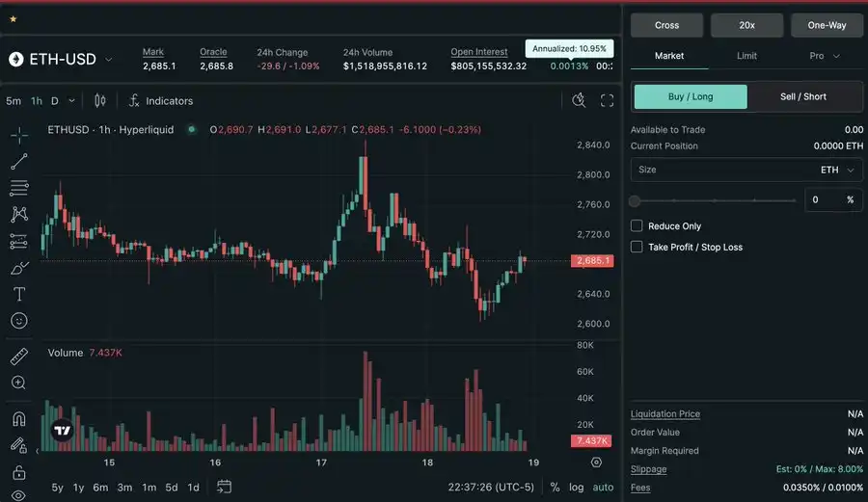Screen dimensions: 868x502
Task: Check the Take Profit / Stop Loss box
Action: 637,247
